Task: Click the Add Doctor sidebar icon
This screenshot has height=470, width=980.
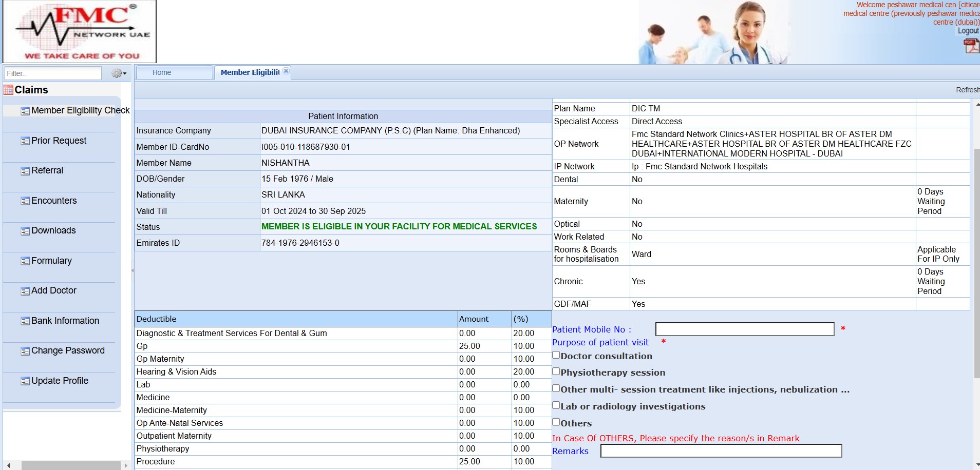Action: pos(25,291)
